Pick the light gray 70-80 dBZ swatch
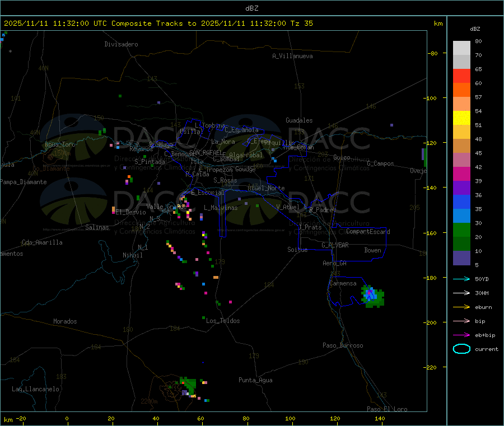The image size is (504, 426). (x=461, y=48)
